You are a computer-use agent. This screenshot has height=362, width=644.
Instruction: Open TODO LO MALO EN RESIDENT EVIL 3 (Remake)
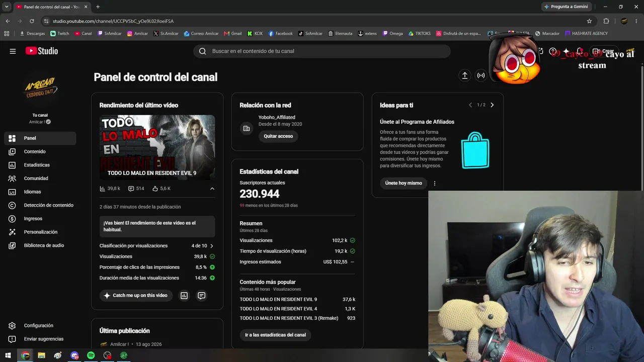click(289, 318)
